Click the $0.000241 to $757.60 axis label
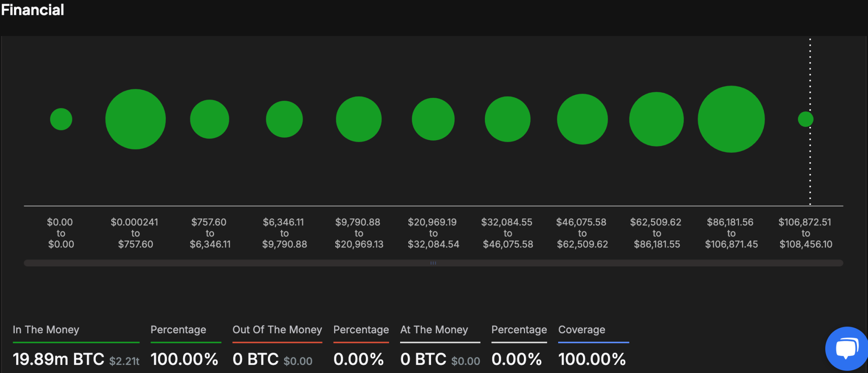Viewport: 868px width, 373px height. pyautogui.click(x=135, y=233)
